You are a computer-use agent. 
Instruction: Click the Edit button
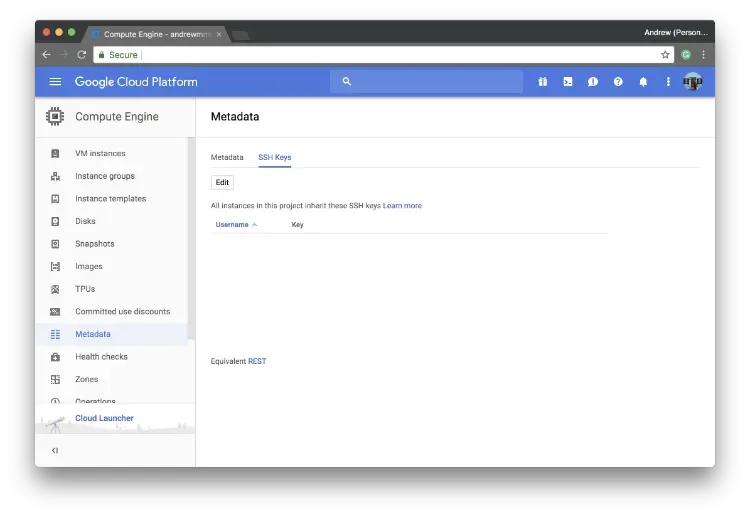point(222,182)
